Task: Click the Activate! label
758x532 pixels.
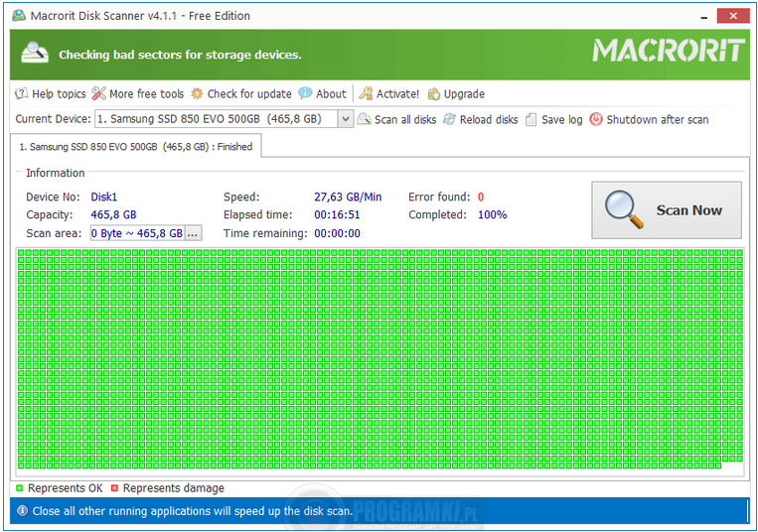Action: click(397, 93)
